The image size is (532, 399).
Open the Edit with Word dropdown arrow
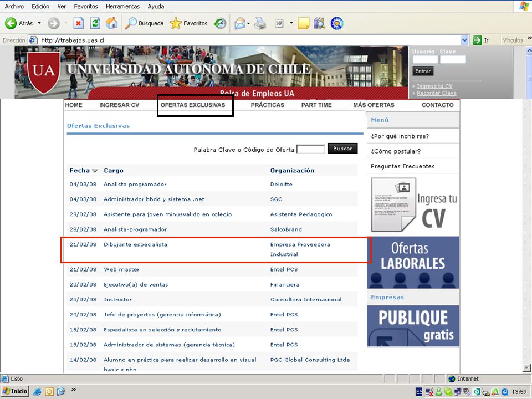tap(291, 23)
